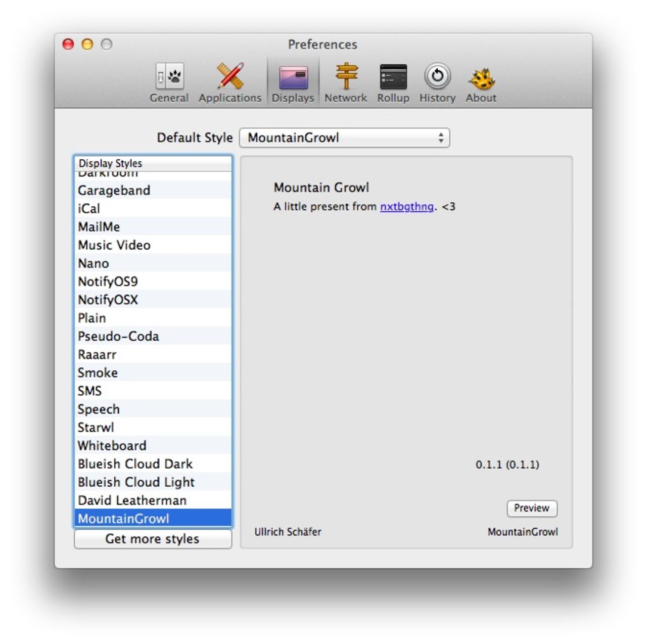Select the David Leatherman style
Viewport: 647px width, 644px height.
(x=131, y=500)
